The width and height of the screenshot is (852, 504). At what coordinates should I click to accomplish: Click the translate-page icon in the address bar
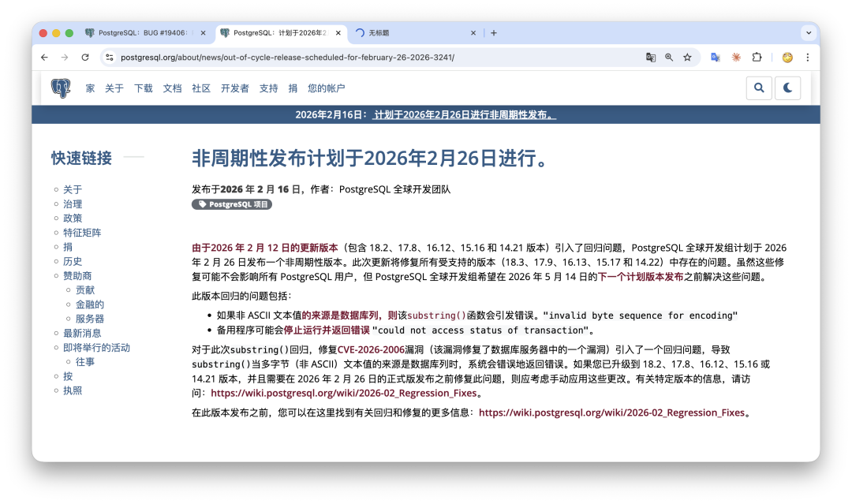(x=650, y=57)
